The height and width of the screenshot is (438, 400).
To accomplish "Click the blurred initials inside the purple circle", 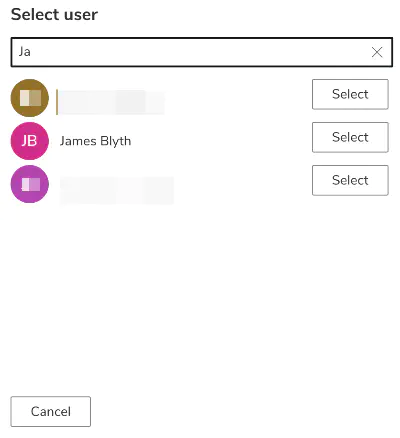I will click(31, 184).
